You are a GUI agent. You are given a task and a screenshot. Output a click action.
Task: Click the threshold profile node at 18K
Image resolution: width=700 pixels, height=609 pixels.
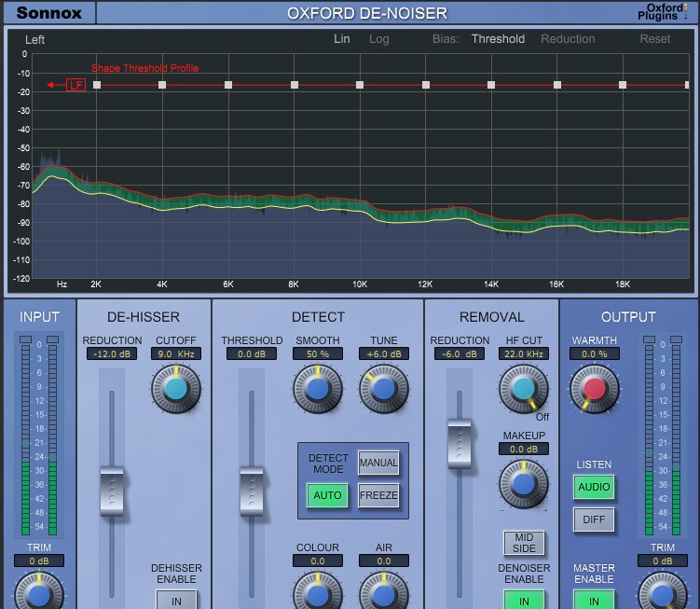(623, 85)
